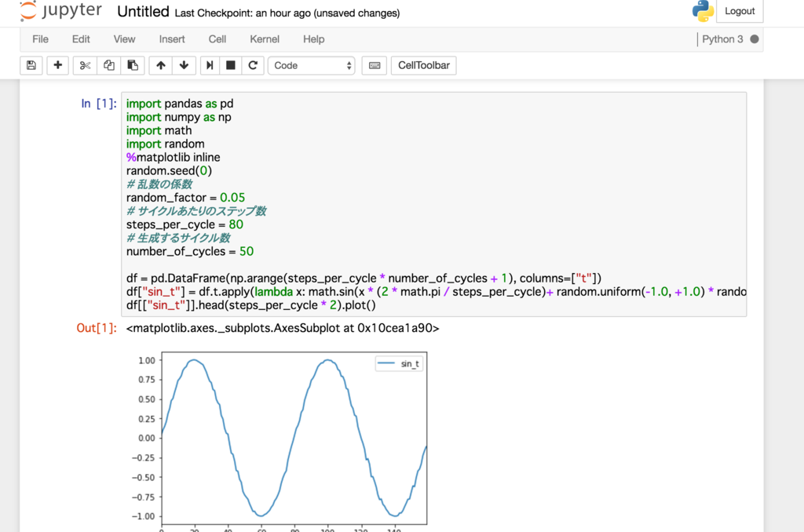
Task: Cut selected cells with scissors icon
Action: click(x=85, y=66)
